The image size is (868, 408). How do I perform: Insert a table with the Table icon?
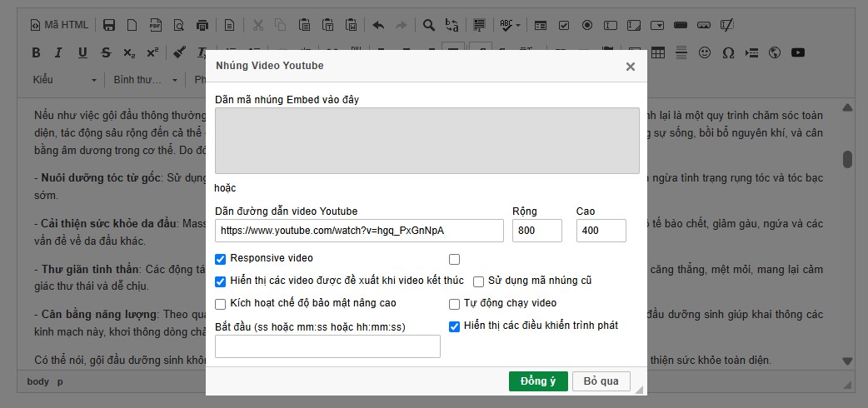coord(657,52)
